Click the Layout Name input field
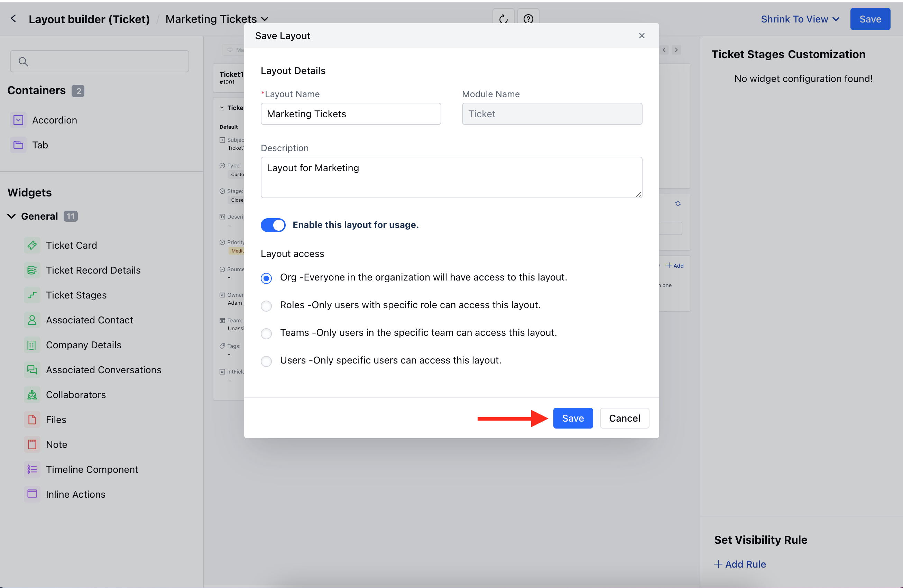Viewport: 903px width, 588px height. pyautogui.click(x=350, y=114)
